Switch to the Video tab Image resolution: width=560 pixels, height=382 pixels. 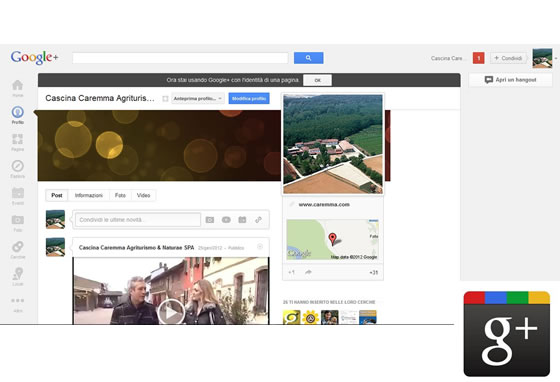(x=143, y=195)
